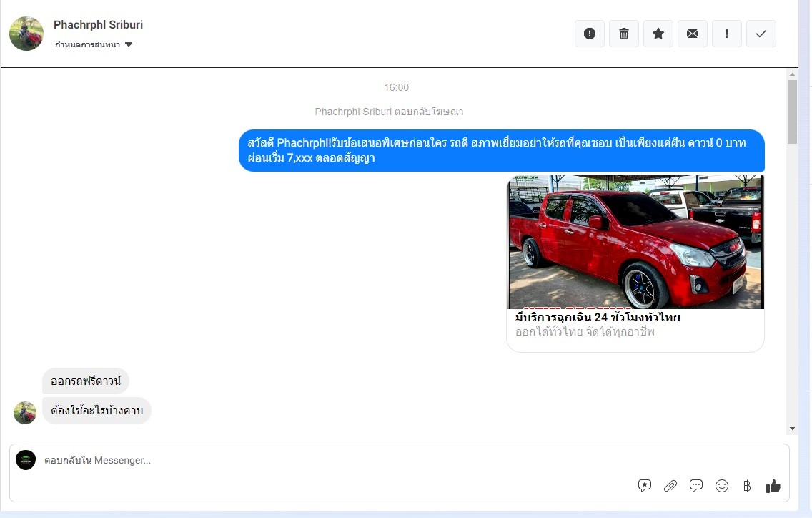Screen dimensions: 812x518
Task: Mark conversation unread via envelope icon
Action: pos(693,34)
